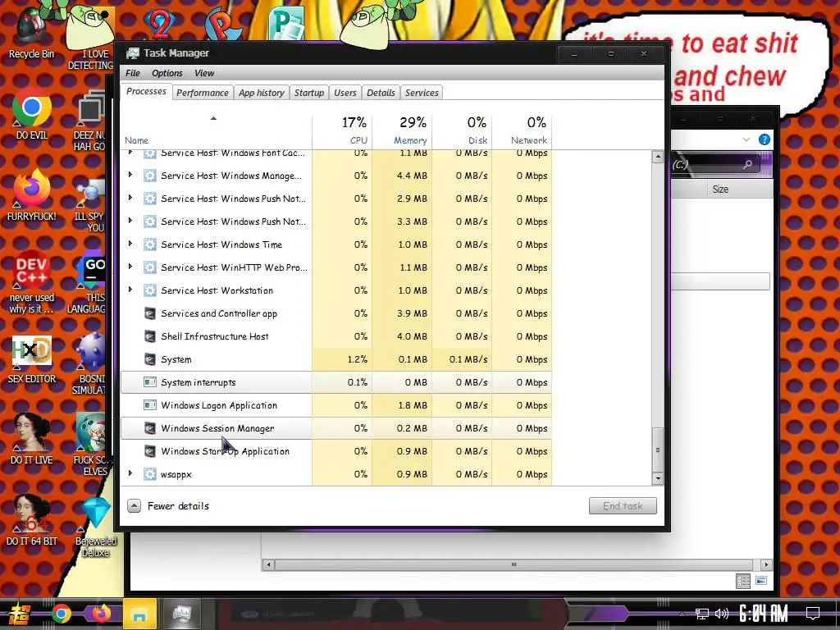Viewport: 840px width, 630px height.
Task: Show hidden tray icons chevron
Action: (x=682, y=614)
